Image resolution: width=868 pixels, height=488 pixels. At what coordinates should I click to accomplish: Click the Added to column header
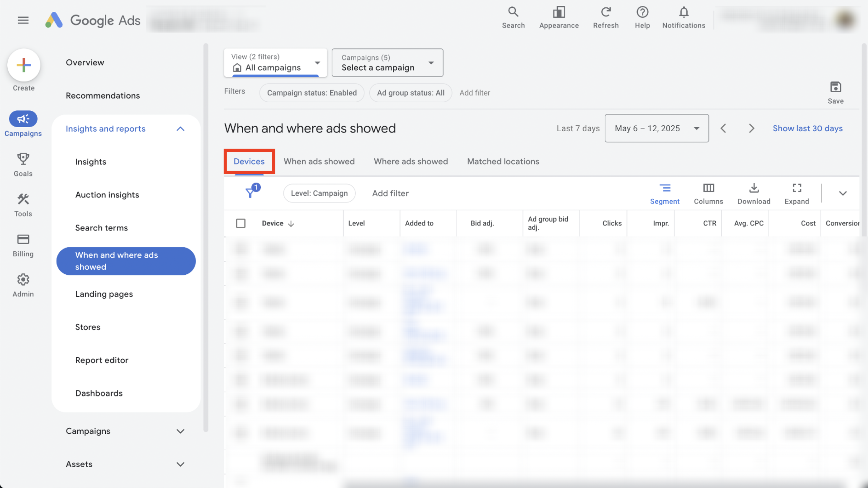pyautogui.click(x=419, y=223)
